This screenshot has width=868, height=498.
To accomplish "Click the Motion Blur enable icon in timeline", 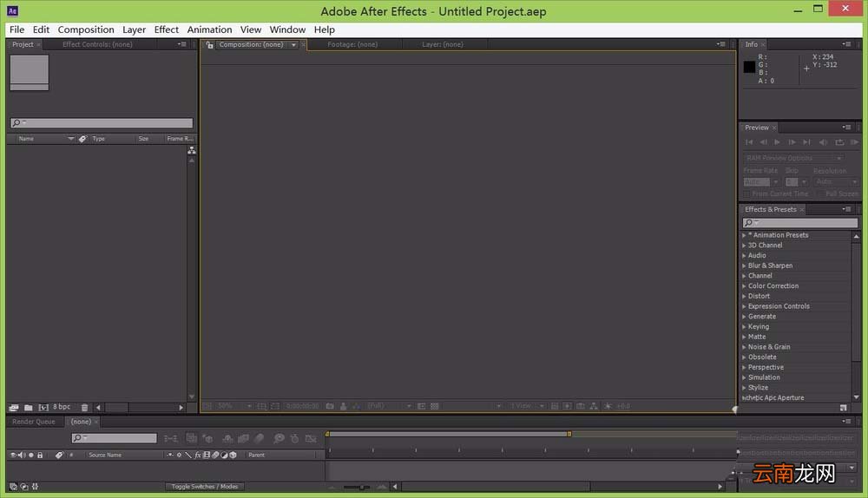I will pyautogui.click(x=259, y=438).
